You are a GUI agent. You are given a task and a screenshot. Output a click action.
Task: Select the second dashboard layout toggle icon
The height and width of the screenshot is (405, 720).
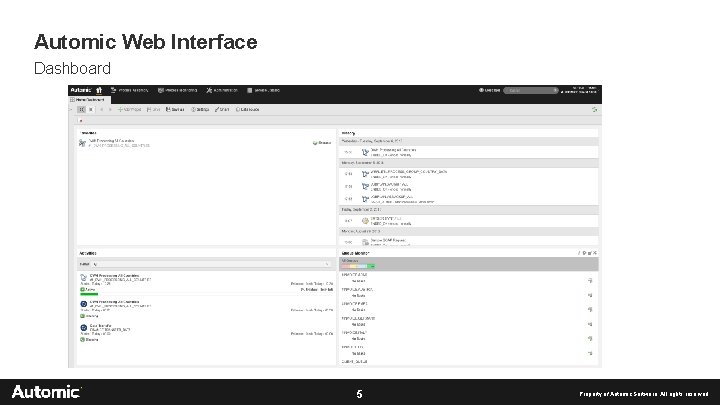[x=91, y=110]
